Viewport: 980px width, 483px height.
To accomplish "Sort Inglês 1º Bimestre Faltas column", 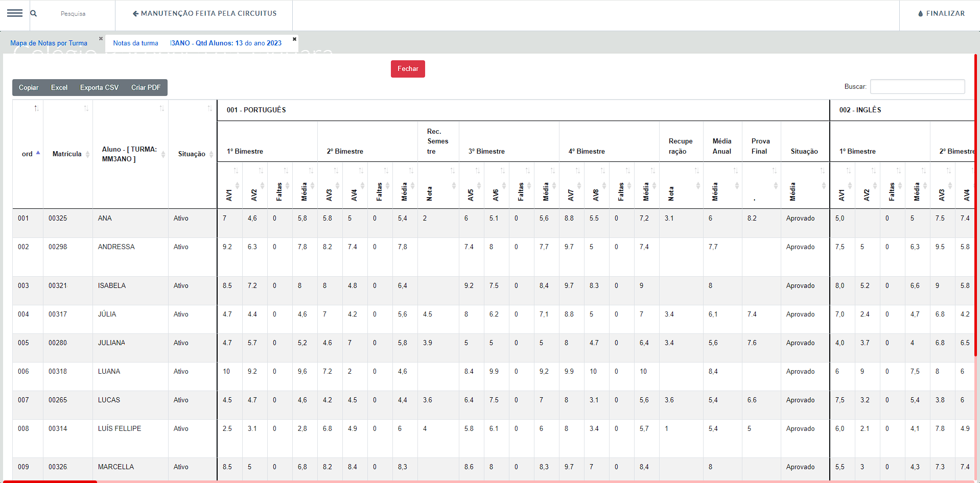I will (893, 185).
